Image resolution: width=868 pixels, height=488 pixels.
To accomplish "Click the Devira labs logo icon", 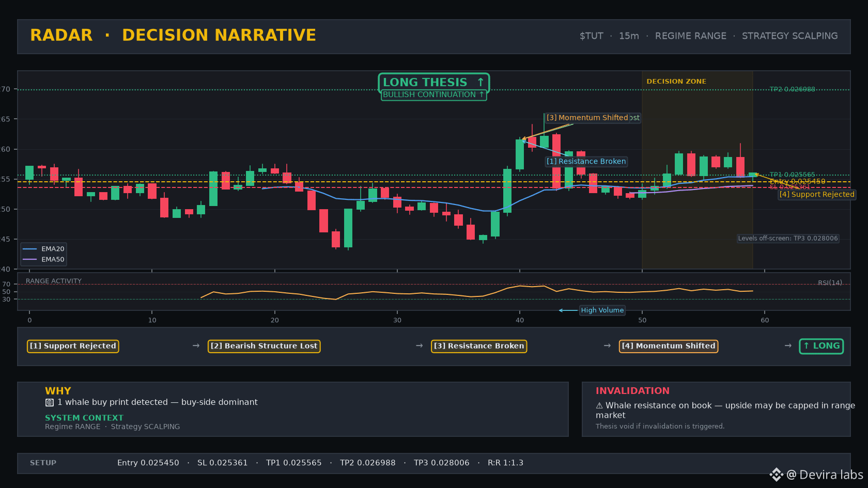I will (776, 475).
